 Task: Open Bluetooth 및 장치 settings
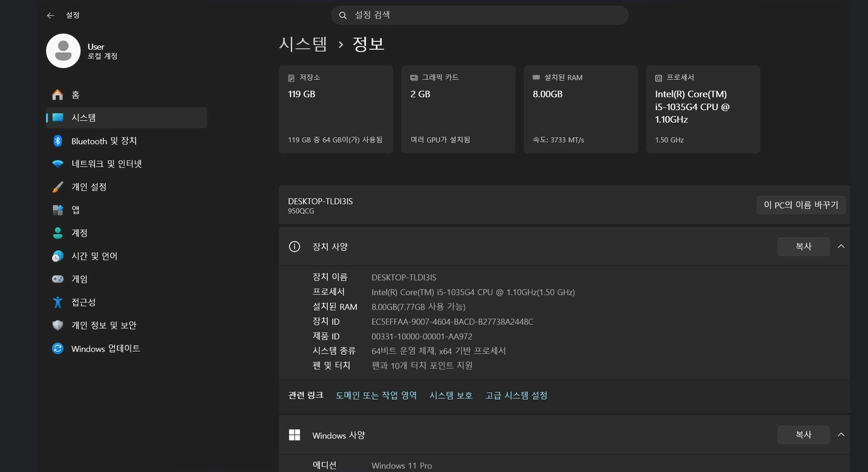pyautogui.click(x=127, y=141)
